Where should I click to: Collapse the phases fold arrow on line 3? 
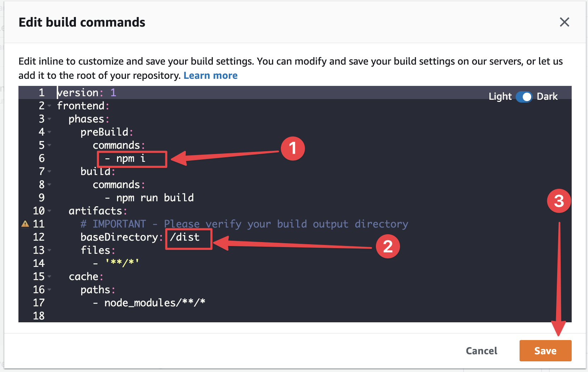[x=49, y=119]
